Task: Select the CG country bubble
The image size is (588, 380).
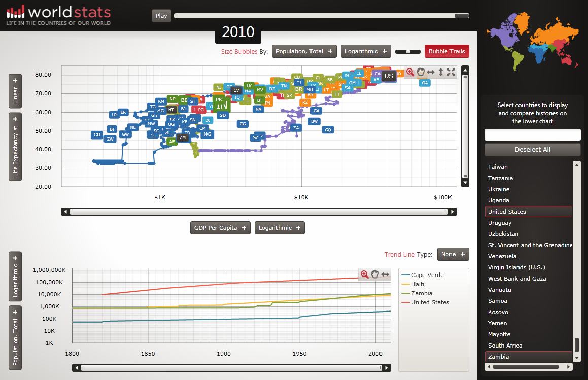Action: (243, 124)
